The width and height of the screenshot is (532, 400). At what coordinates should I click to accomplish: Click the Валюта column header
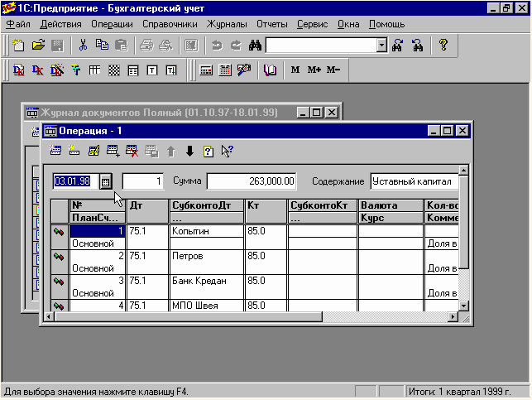(391, 205)
